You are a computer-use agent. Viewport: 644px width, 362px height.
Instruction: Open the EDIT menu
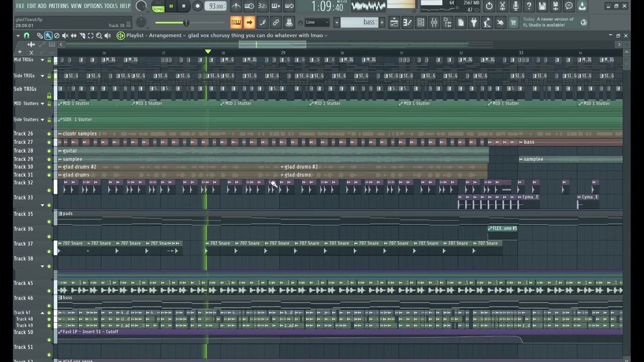click(x=31, y=6)
